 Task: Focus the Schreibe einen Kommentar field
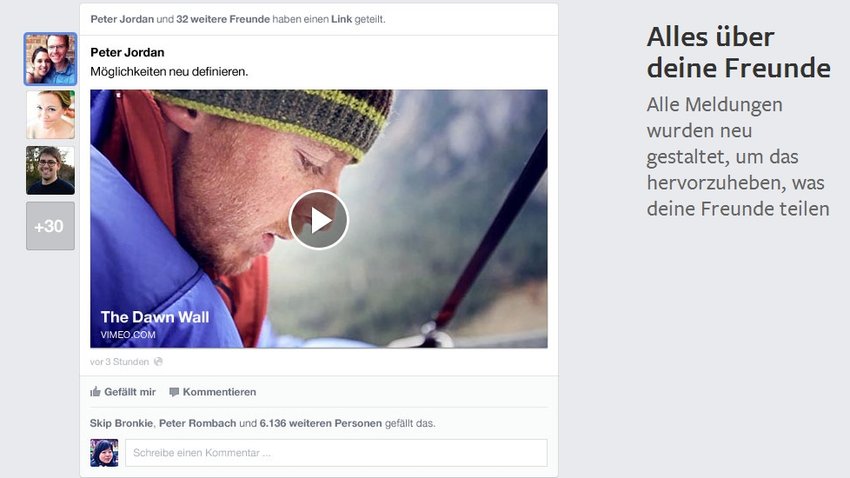point(336,453)
